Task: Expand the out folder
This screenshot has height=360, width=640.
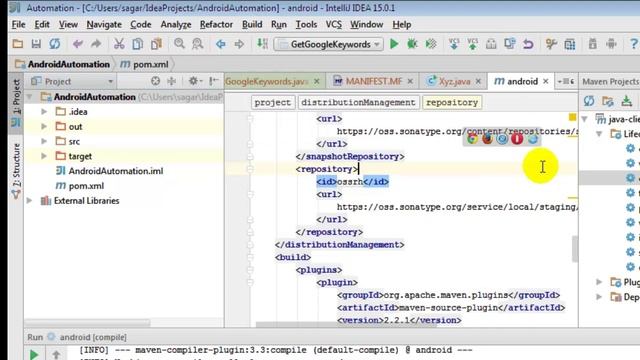Action: [x=44, y=127]
